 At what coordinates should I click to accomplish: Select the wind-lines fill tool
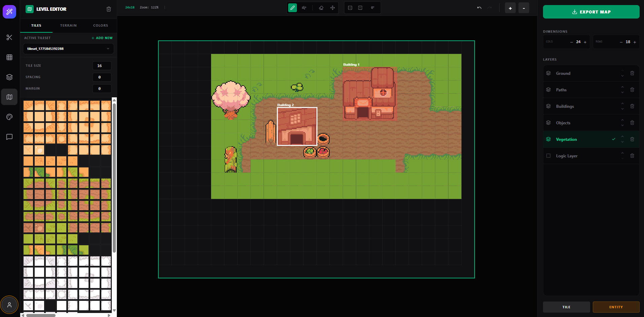[304, 8]
